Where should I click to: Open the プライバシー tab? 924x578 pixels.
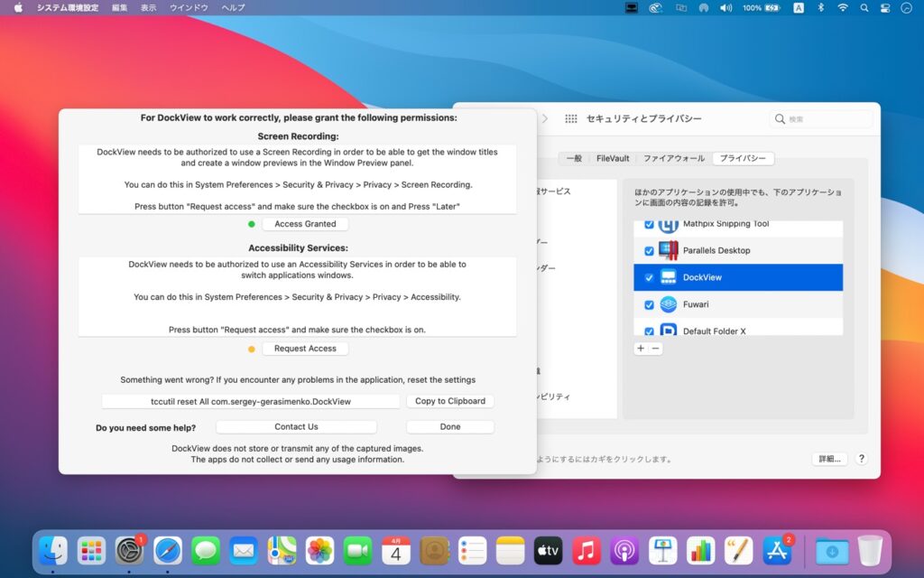(x=744, y=157)
